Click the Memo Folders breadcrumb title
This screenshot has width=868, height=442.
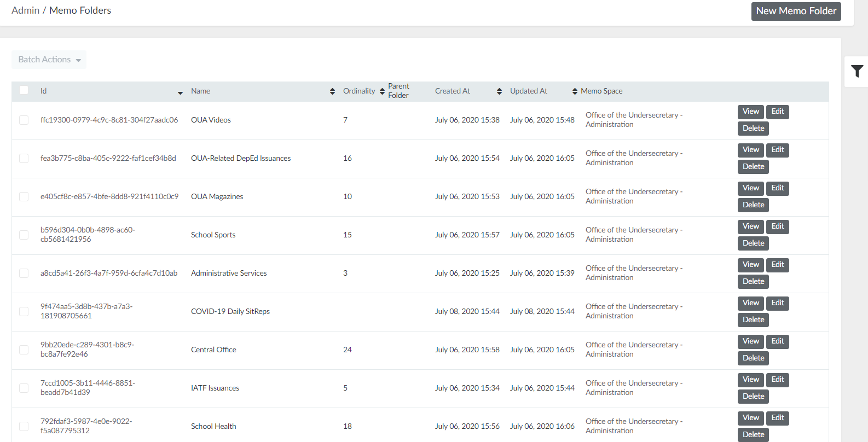point(80,10)
